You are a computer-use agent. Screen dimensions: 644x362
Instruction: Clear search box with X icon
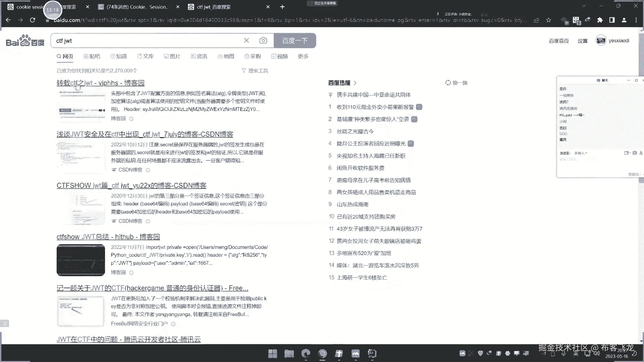coord(247,41)
